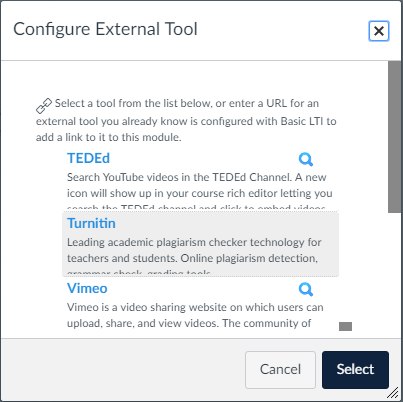
Task: Click blank header space left of close button
Action: point(283,31)
